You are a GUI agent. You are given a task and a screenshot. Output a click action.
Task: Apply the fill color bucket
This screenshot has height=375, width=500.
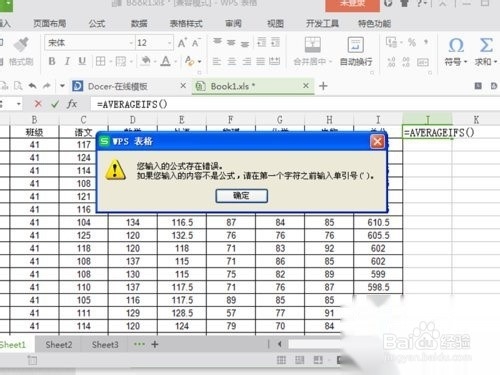(x=146, y=61)
